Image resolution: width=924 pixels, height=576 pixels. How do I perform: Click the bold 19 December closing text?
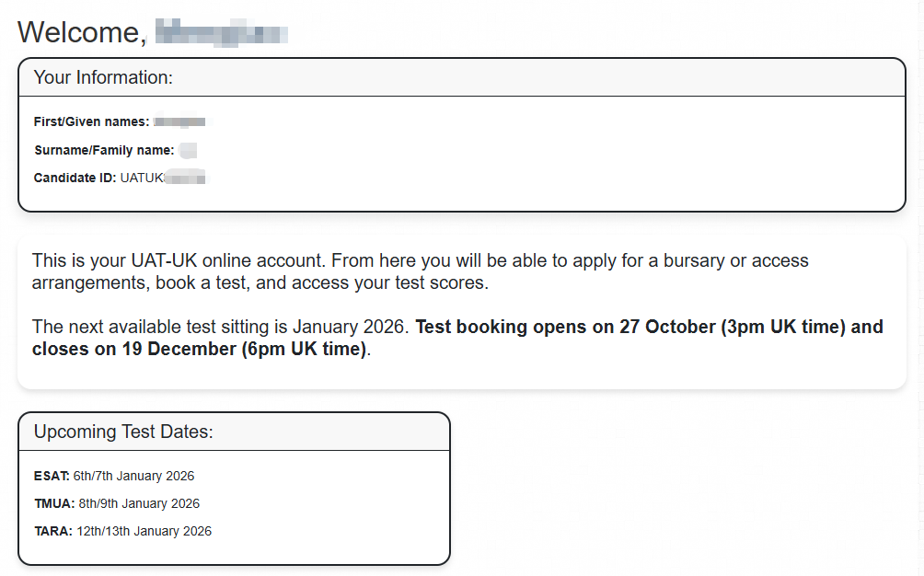198,350
